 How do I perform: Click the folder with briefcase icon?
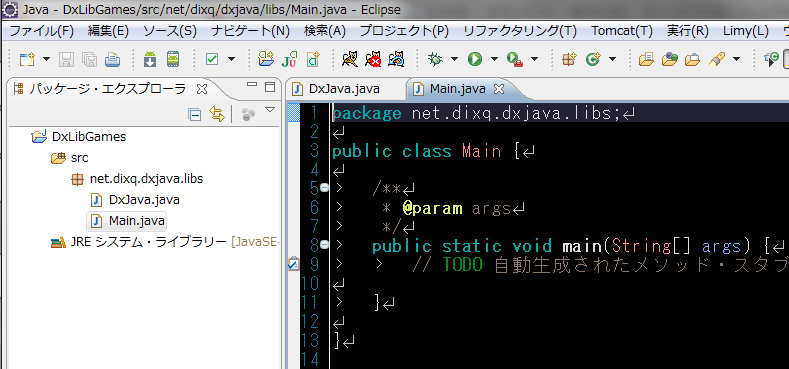point(693,59)
